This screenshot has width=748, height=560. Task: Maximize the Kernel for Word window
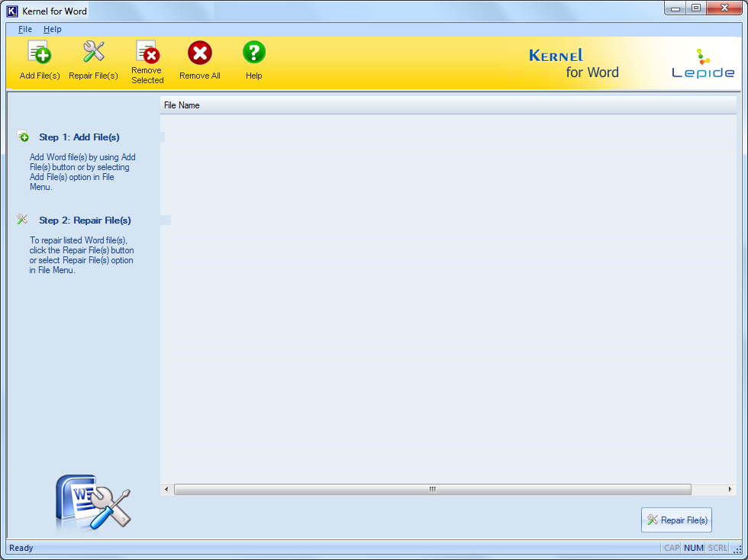click(696, 8)
